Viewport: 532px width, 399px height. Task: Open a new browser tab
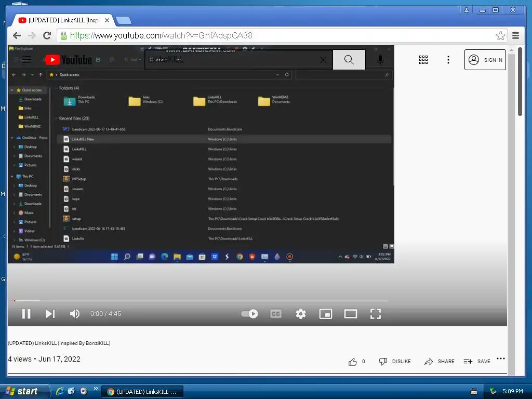[124, 21]
